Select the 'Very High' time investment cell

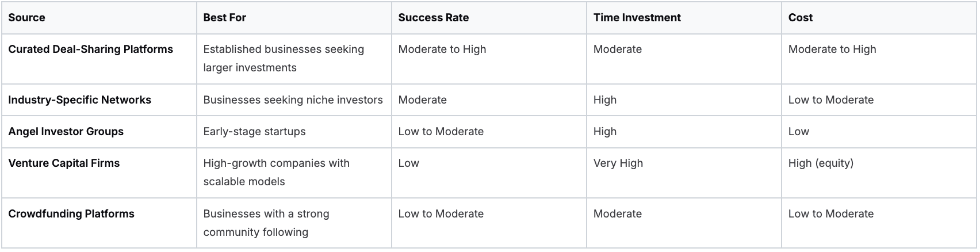(x=618, y=163)
